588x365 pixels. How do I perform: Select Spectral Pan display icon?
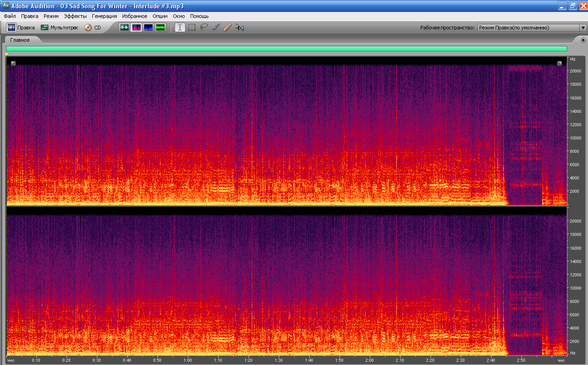pyautogui.click(x=148, y=28)
